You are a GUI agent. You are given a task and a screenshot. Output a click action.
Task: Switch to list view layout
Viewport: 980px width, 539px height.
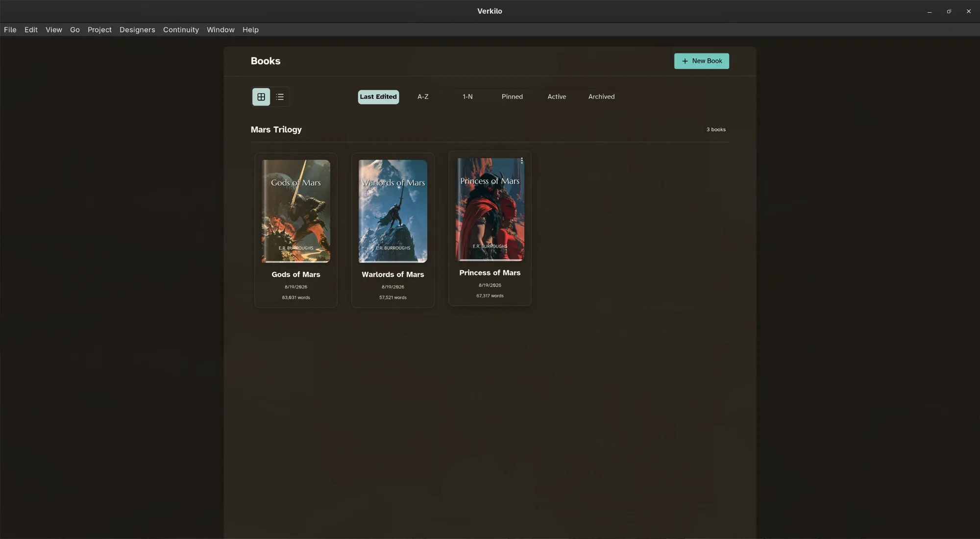pos(280,97)
